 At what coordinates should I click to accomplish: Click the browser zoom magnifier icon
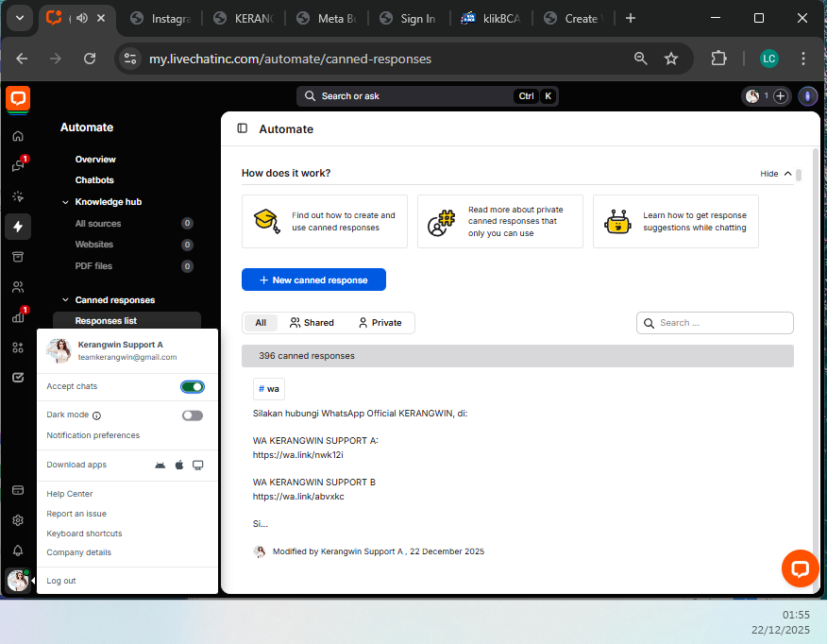641,59
